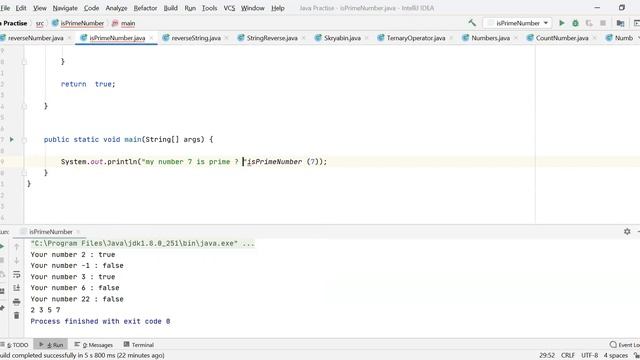Click the main method breadcrumb
The width and height of the screenshot is (640, 360).
pos(124,24)
